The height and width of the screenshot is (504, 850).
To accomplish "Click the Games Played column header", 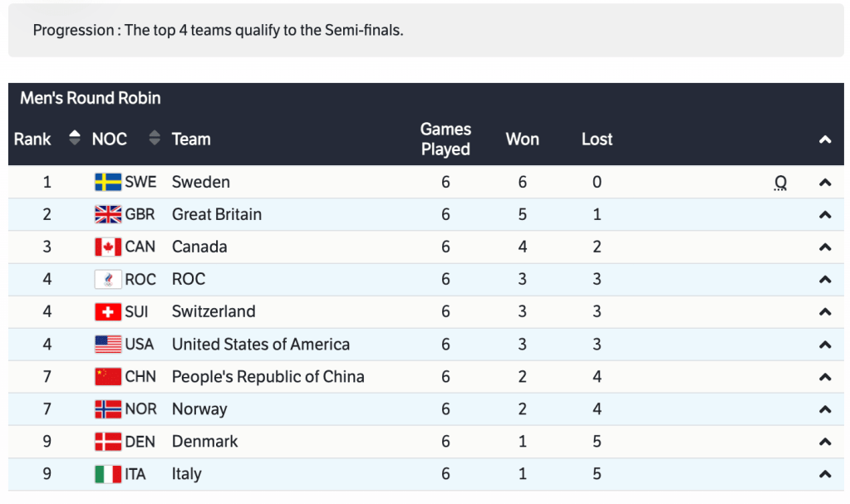I will 445,139.
